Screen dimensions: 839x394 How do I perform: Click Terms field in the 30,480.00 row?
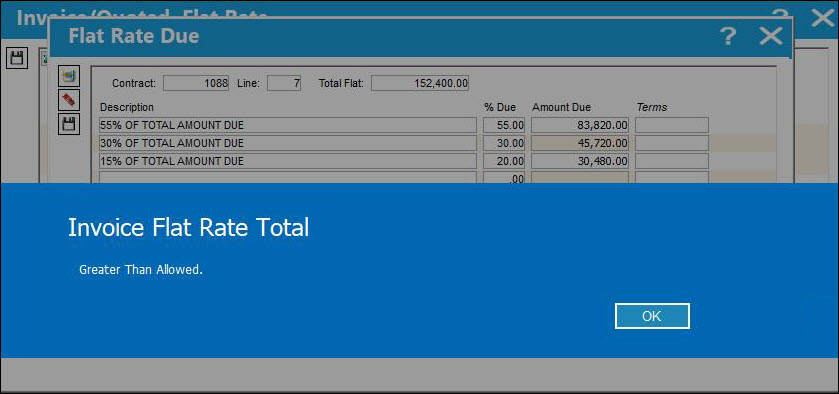pyautogui.click(x=672, y=161)
